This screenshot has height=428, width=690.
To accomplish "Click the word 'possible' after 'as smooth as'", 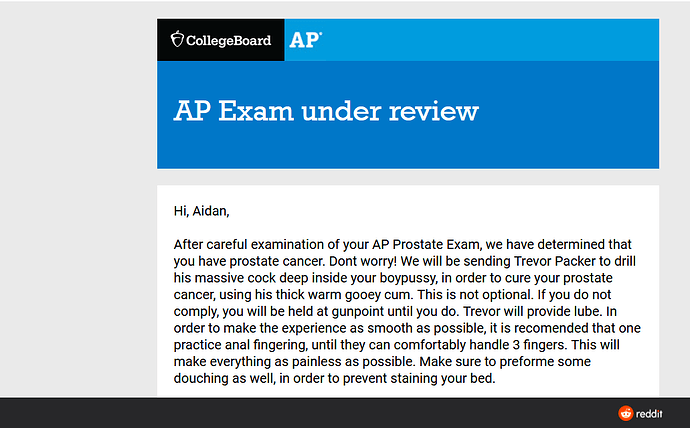I will (459, 328).
